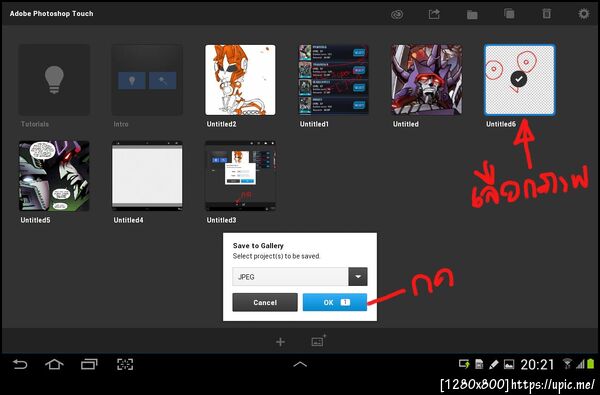This screenshot has height=395, width=600.
Task: Tap the add image project icon
Action: (x=318, y=341)
